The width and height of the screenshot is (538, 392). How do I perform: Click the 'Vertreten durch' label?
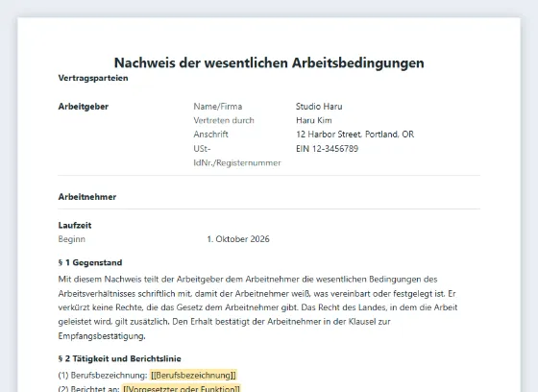(x=224, y=120)
